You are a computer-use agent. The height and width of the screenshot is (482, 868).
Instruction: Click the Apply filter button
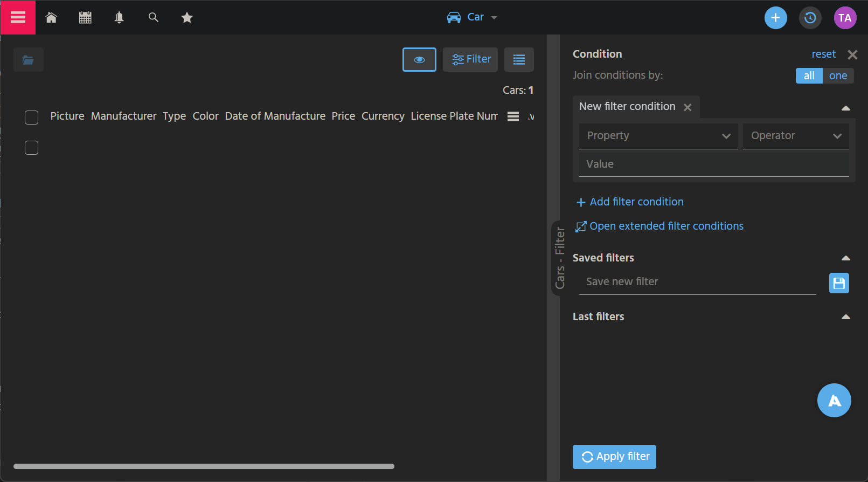point(614,457)
